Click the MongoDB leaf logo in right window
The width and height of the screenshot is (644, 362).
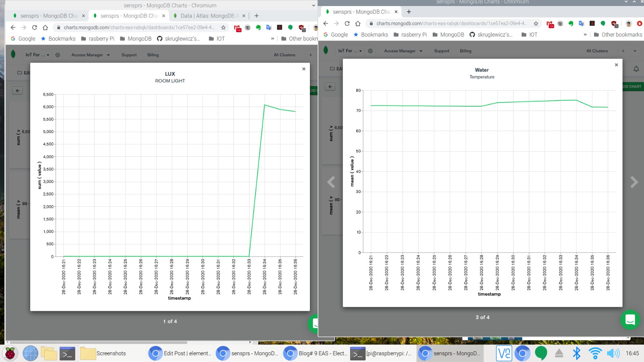(x=326, y=50)
